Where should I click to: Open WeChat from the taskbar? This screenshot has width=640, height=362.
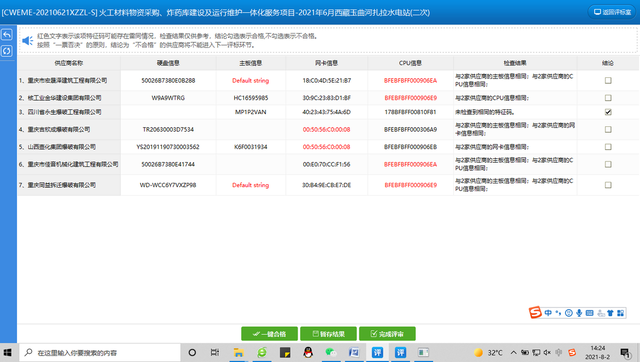pos(331,353)
